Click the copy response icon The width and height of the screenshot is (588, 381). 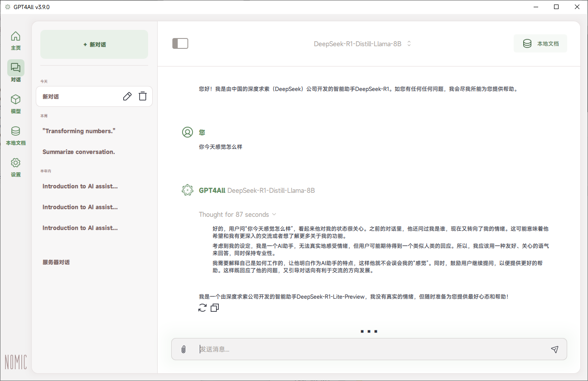pos(215,308)
